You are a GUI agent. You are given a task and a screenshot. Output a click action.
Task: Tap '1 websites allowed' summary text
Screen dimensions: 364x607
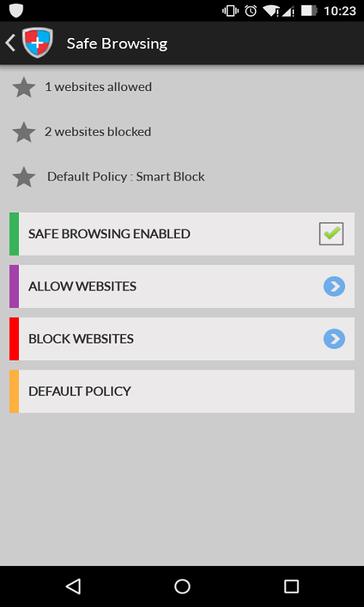(99, 87)
